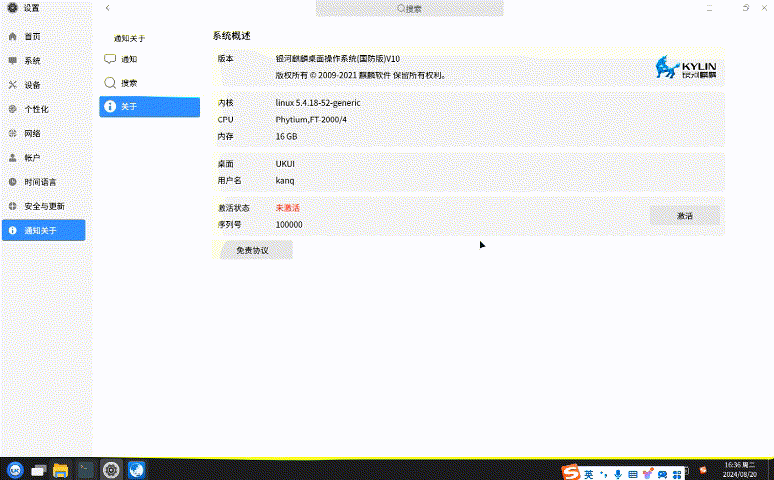The height and width of the screenshot is (480, 774).
Task: Open the 首页 (Home) sidebar item
Action: pyautogui.click(x=32, y=36)
